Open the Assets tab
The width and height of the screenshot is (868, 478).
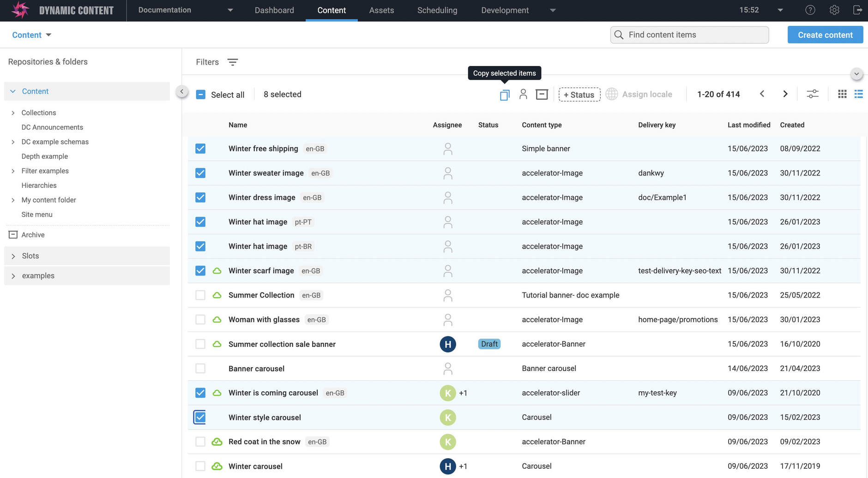pyautogui.click(x=381, y=10)
